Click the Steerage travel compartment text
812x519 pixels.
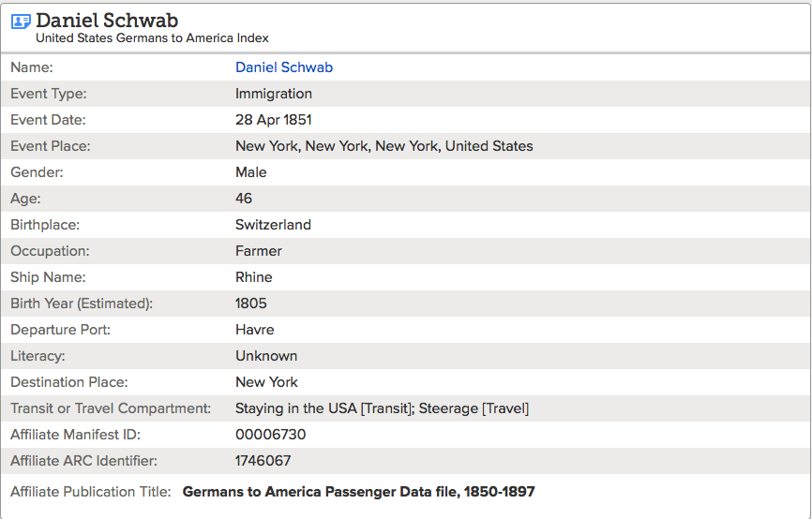(x=474, y=408)
